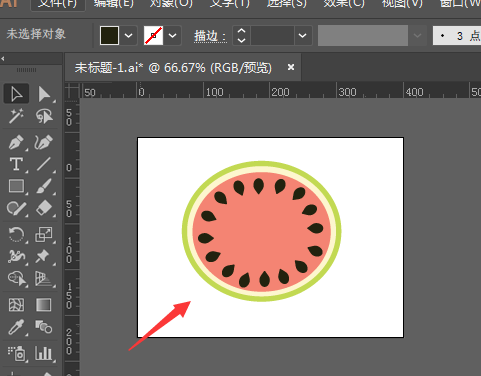Select the Shape Builder tool
The height and width of the screenshot is (376, 481).
pyautogui.click(x=16, y=279)
